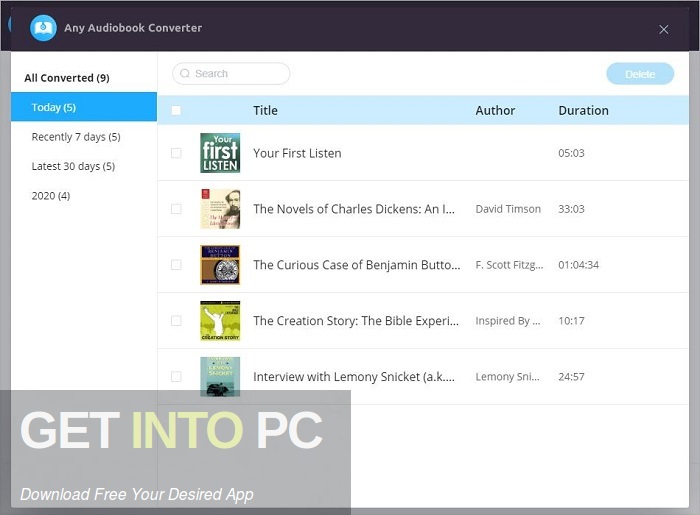
Task: Select Latest 30 days (5) filter
Action: [73, 166]
